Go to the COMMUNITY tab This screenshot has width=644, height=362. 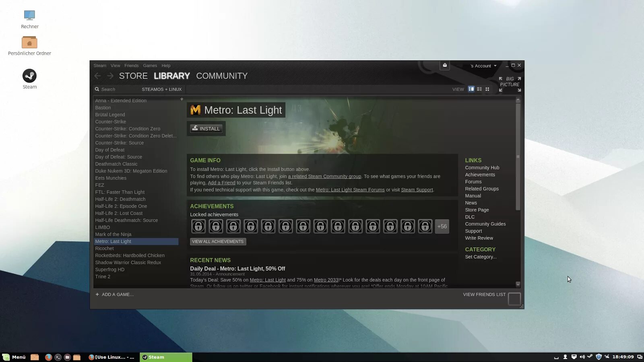[222, 76]
